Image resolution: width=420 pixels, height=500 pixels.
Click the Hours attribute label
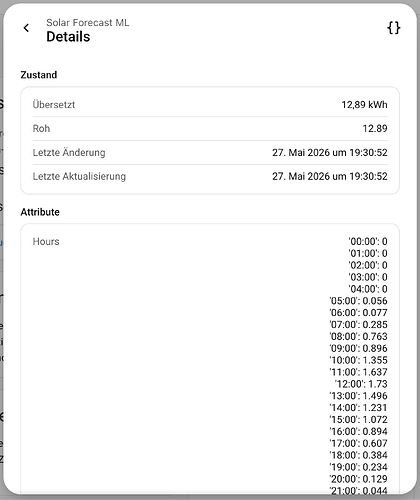(x=46, y=241)
